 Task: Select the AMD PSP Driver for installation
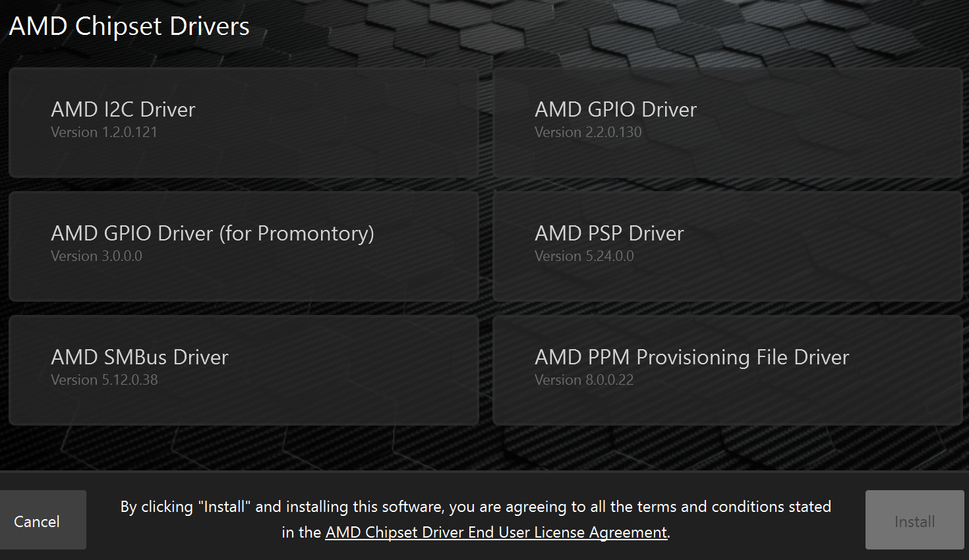pos(727,246)
